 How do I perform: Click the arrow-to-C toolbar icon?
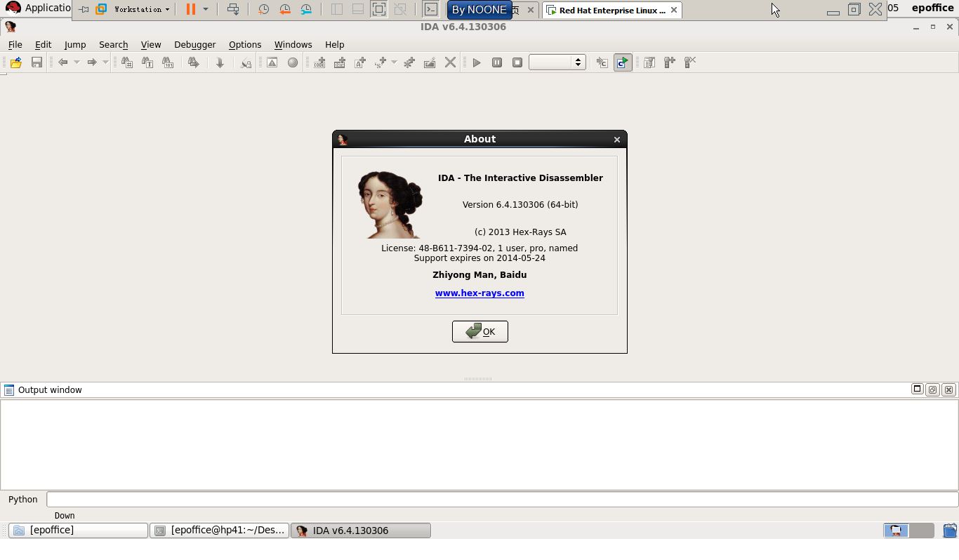(x=602, y=62)
